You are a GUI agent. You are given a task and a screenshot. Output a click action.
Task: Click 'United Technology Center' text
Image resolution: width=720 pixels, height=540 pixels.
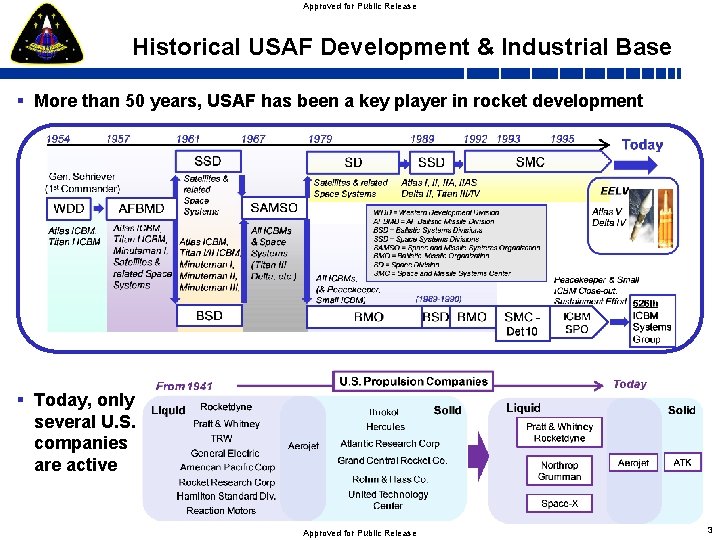(388, 500)
